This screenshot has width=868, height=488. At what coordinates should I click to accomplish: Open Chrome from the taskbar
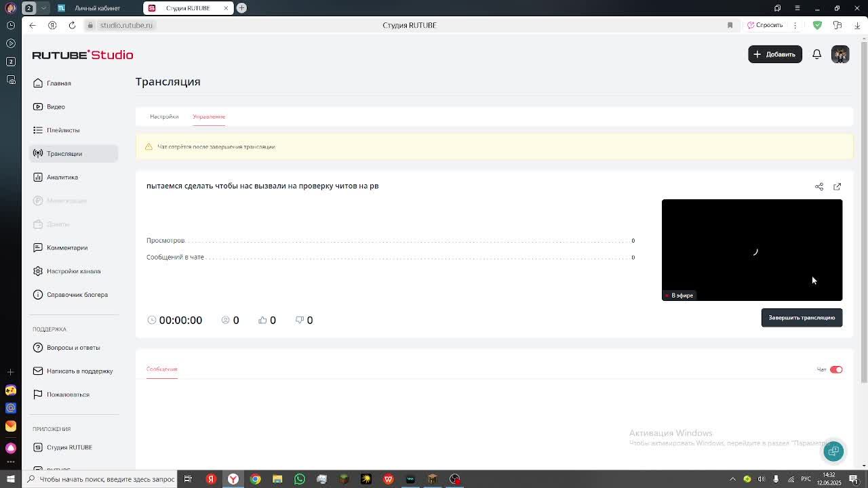(255, 479)
